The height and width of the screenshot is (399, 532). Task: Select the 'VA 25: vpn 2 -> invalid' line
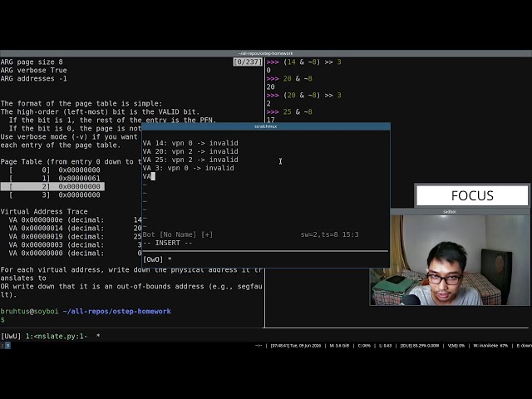pyautogui.click(x=190, y=160)
